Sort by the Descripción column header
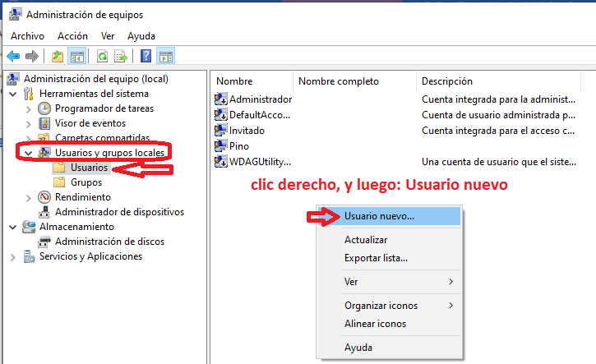Image resolution: width=596 pixels, height=364 pixels. pos(499,81)
